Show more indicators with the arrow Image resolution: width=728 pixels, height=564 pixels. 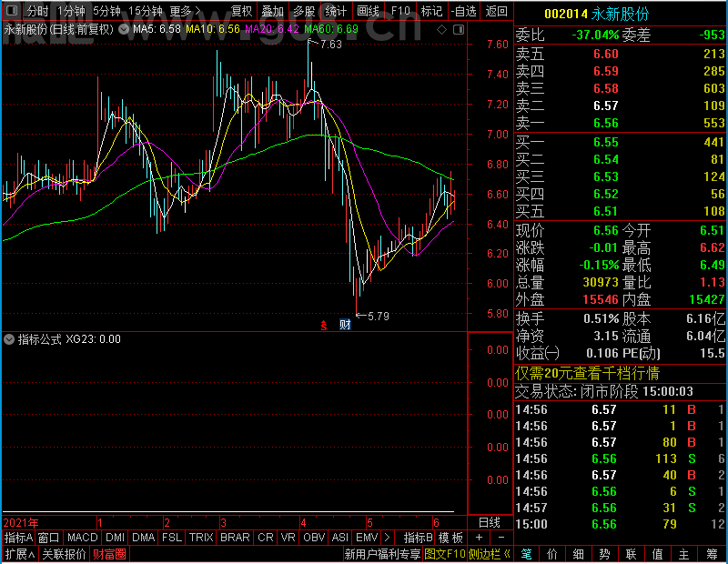pyautogui.click(x=387, y=538)
